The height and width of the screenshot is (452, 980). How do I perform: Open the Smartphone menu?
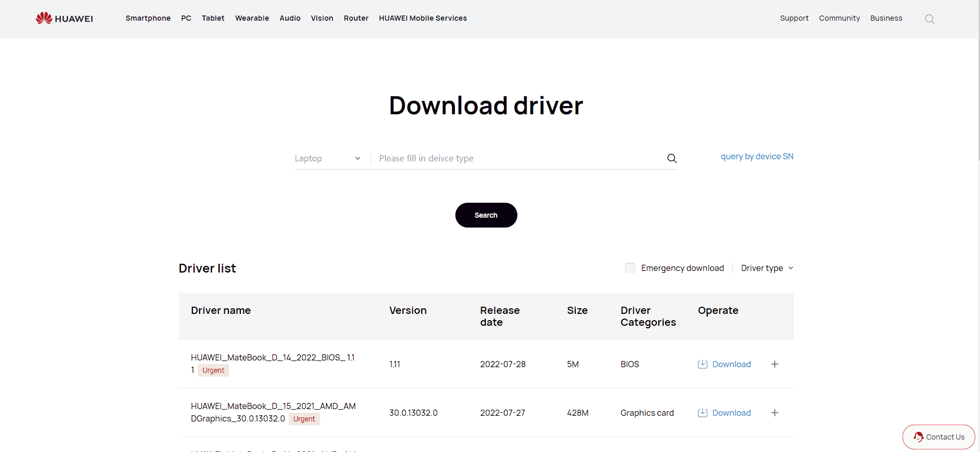point(148,18)
